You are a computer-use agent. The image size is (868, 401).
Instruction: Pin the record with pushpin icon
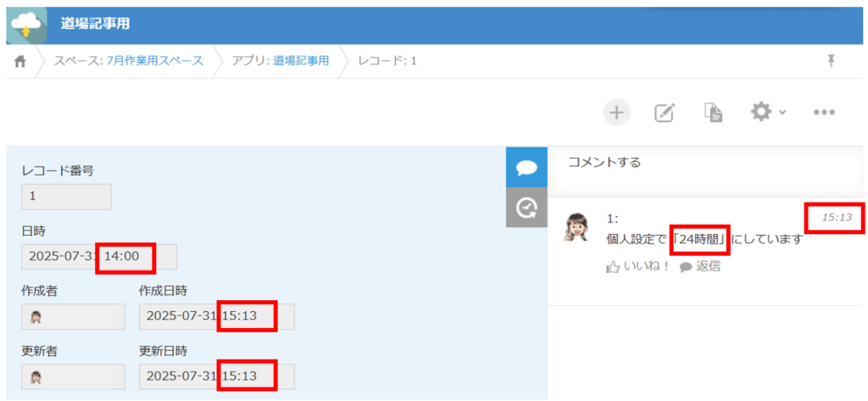tap(831, 61)
